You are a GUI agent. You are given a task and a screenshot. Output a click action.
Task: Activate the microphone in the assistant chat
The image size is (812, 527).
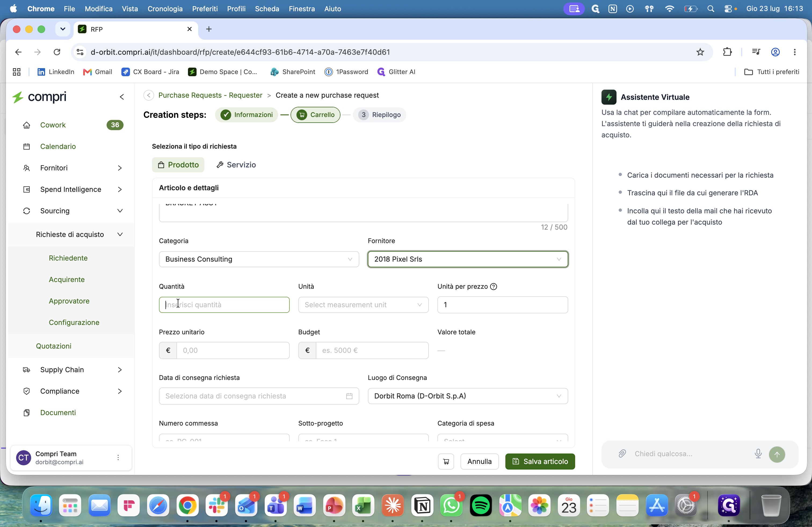coord(758,454)
